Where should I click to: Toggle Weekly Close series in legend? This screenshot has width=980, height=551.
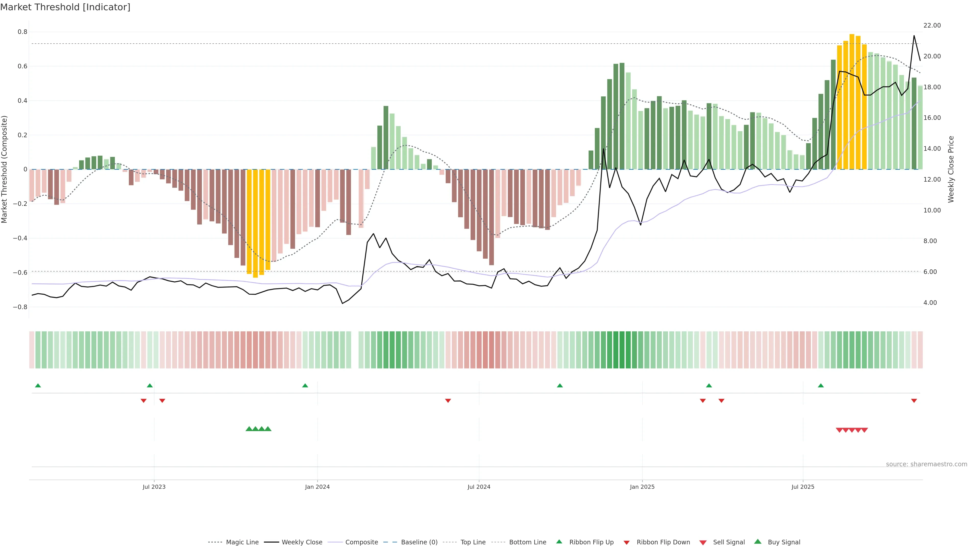coord(302,542)
